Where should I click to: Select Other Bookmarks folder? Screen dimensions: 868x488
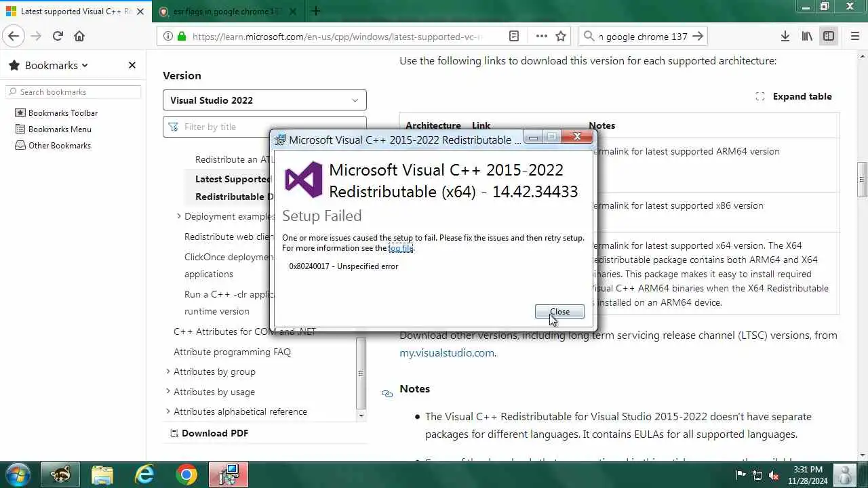pos(53,146)
